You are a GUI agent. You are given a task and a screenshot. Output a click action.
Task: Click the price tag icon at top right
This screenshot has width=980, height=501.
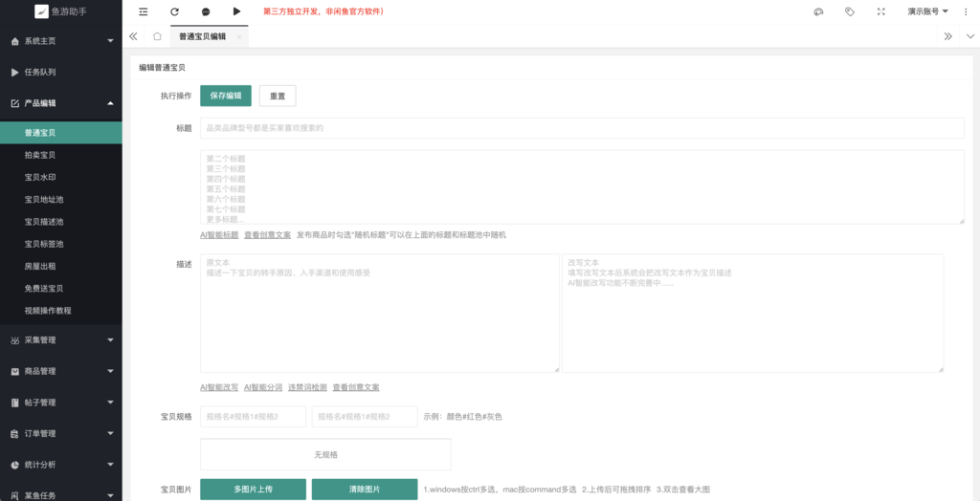(x=850, y=11)
